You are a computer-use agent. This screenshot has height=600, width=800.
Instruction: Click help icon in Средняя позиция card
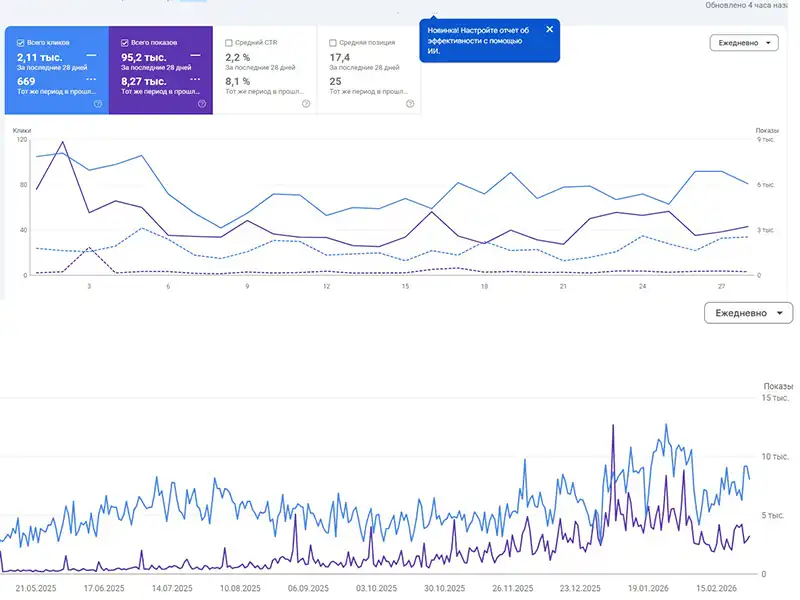[410, 103]
